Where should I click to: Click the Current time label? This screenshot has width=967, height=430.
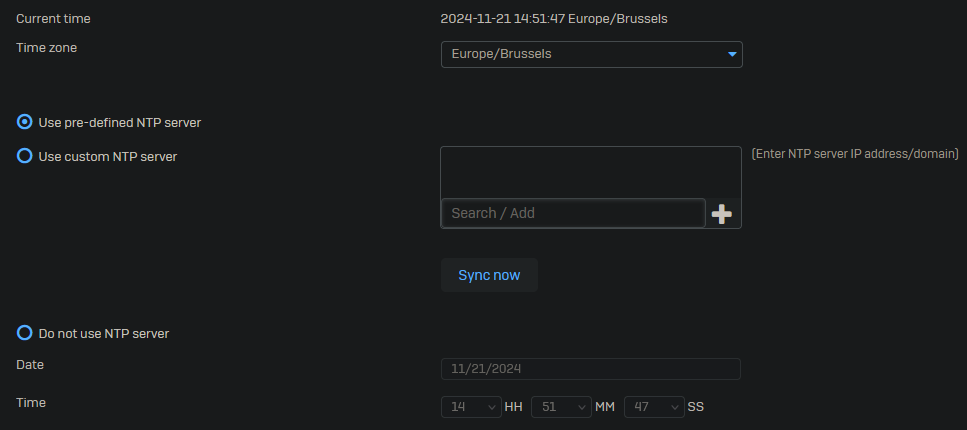53,18
